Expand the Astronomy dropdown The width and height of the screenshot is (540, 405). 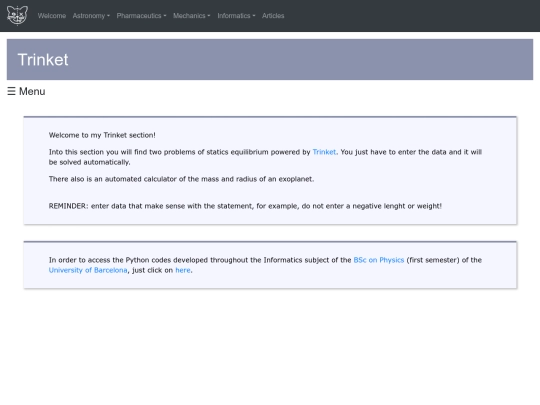coord(91,16)
